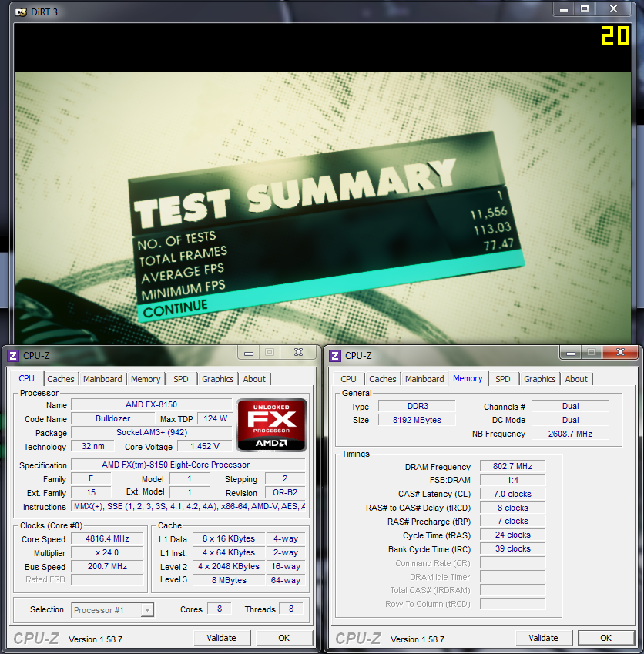Viewport: 644px width, 654px height.
Task: Switch to Mainboard tab in left CPU-Z
Action: click(x=102, y=379)
